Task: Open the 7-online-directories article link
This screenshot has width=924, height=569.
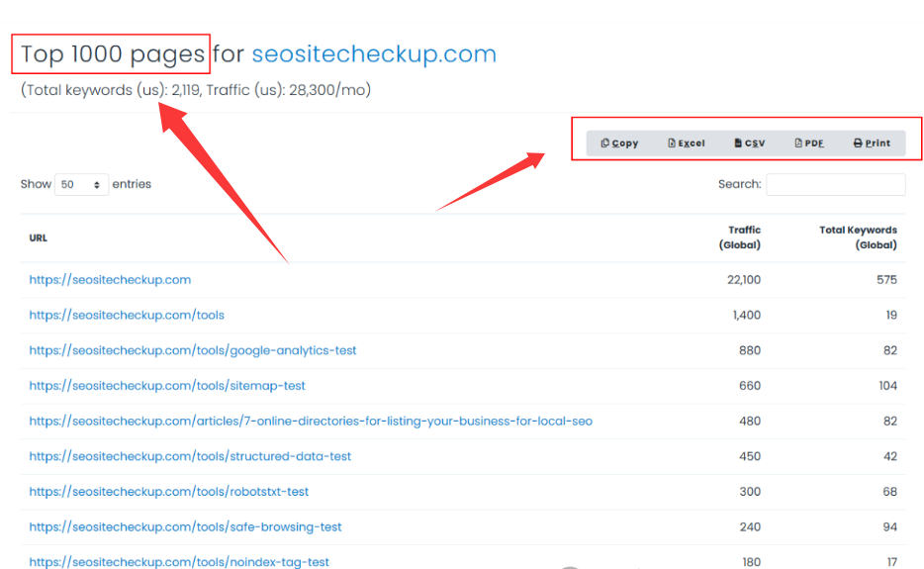Action: click(x=311, y=422)
